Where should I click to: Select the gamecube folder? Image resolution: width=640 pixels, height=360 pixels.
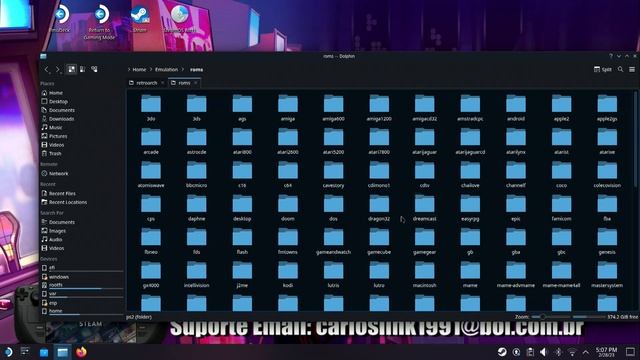point(379,241)
